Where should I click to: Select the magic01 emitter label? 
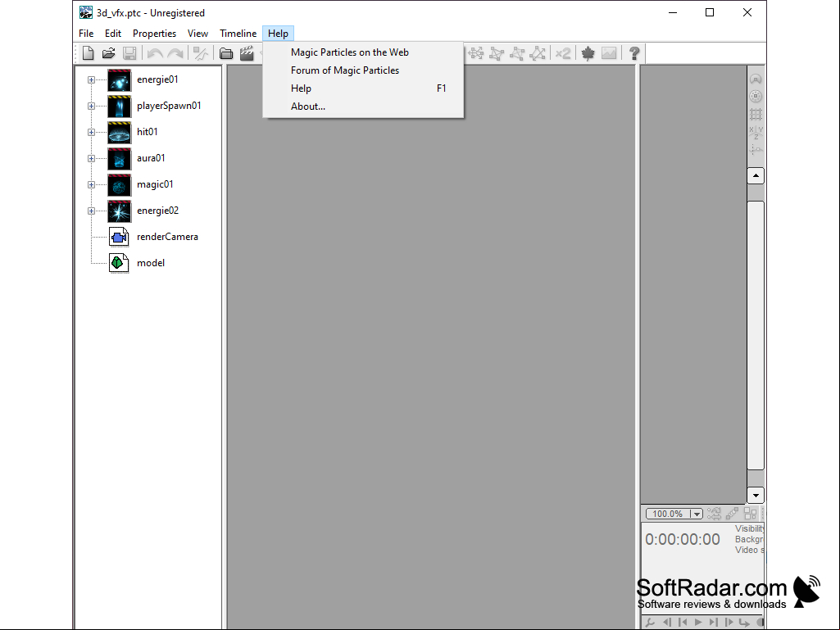155,184
